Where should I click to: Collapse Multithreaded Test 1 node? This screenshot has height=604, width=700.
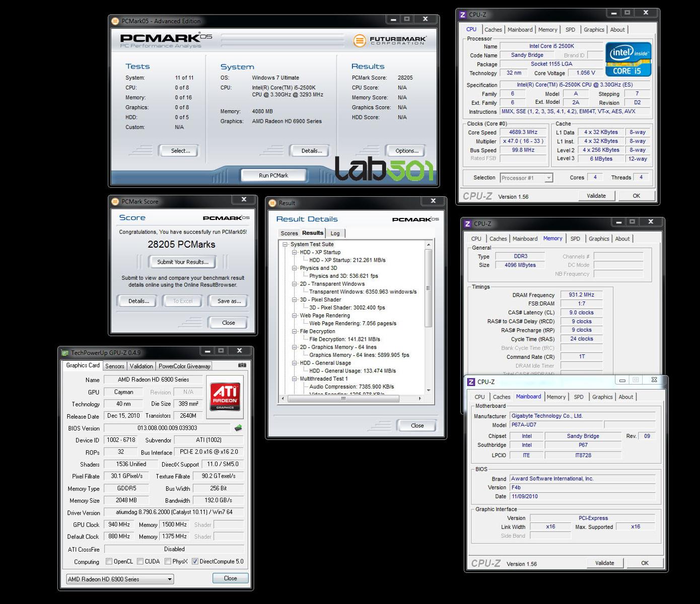pyautogui.click(x=295, y=379)
